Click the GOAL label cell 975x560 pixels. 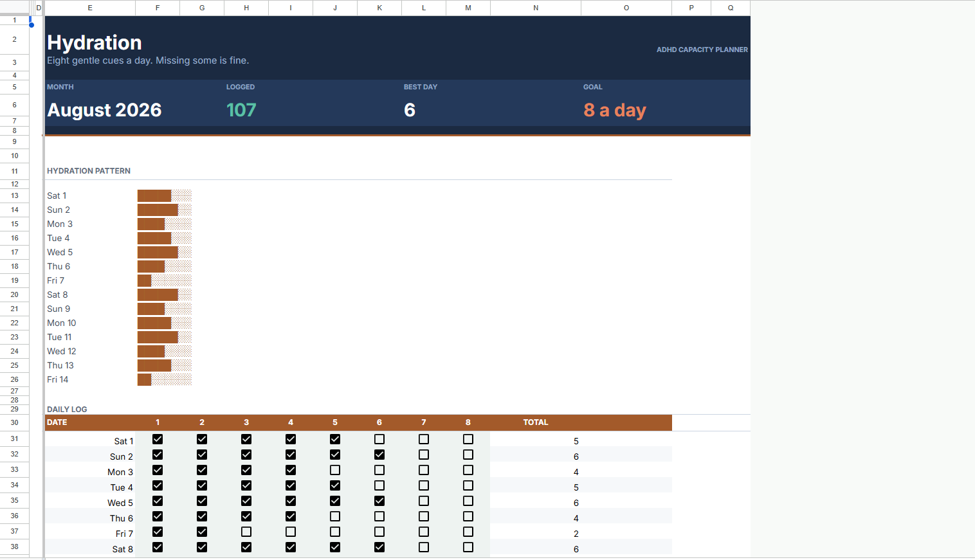593,87
